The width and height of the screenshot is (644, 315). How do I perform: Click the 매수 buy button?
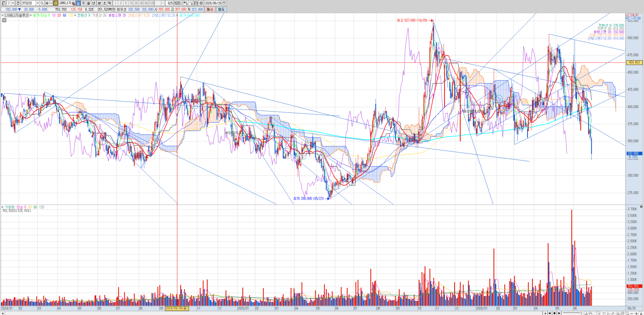click(x=210, y=10)
